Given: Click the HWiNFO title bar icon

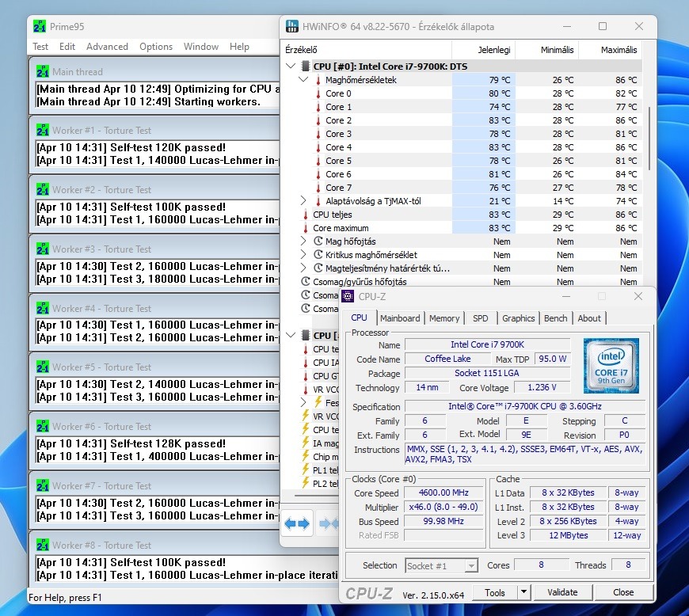Looking at the screenshot, I should (x=291, y=26).
